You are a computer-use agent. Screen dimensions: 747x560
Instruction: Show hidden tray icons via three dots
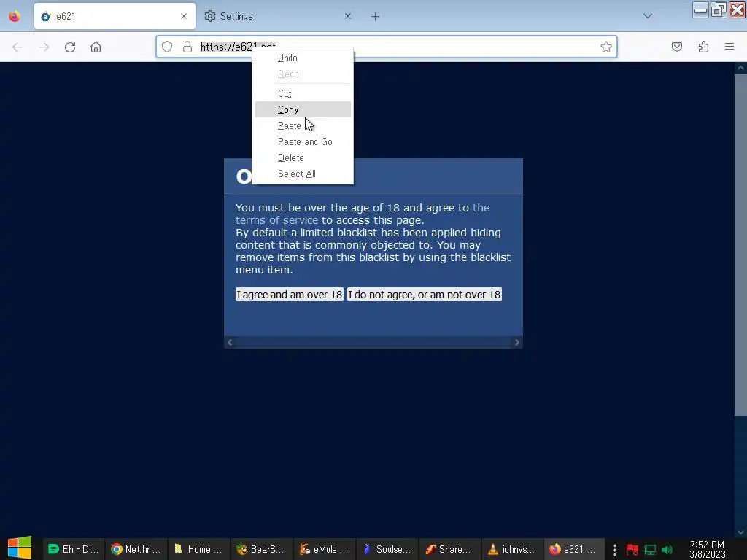click(614, 550)
